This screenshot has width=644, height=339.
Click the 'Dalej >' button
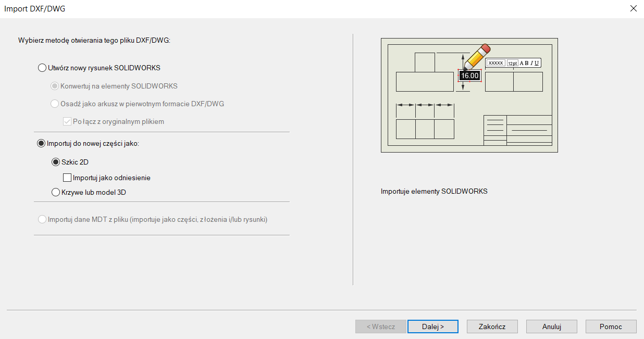point(433,327)
